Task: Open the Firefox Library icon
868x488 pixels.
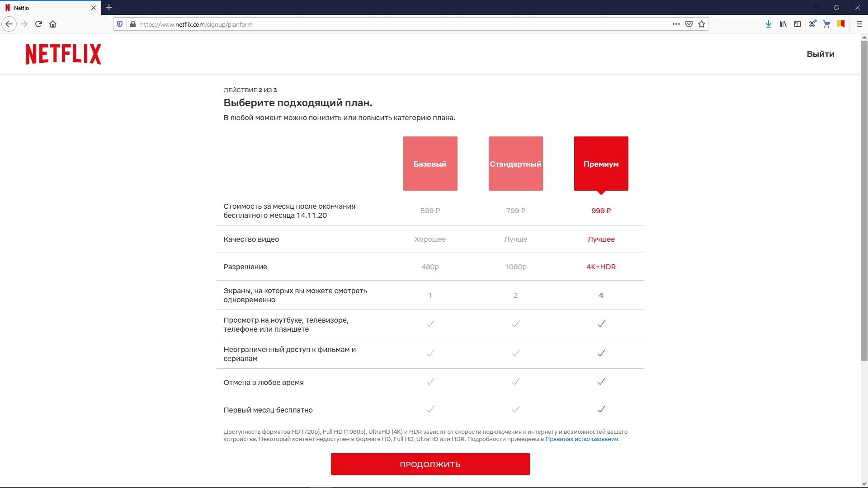Action: pyautogui.click(x=783, y=24)
